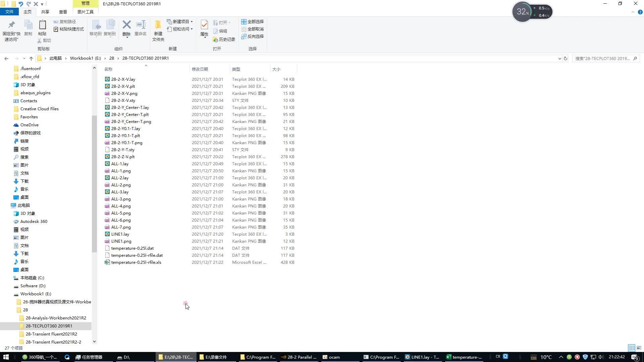This screenshot has height=362, width=644.
Task: Click the Move To icon
Action: [96, 25]
